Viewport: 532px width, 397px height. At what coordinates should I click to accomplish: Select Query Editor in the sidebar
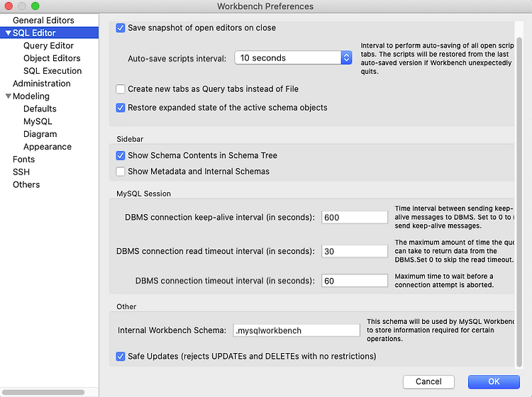48,46
